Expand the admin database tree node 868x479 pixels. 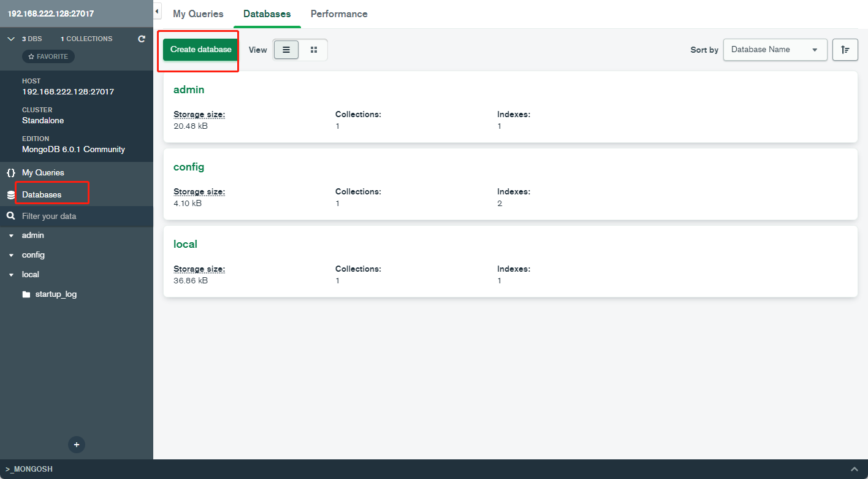click(x=11, y=236)
